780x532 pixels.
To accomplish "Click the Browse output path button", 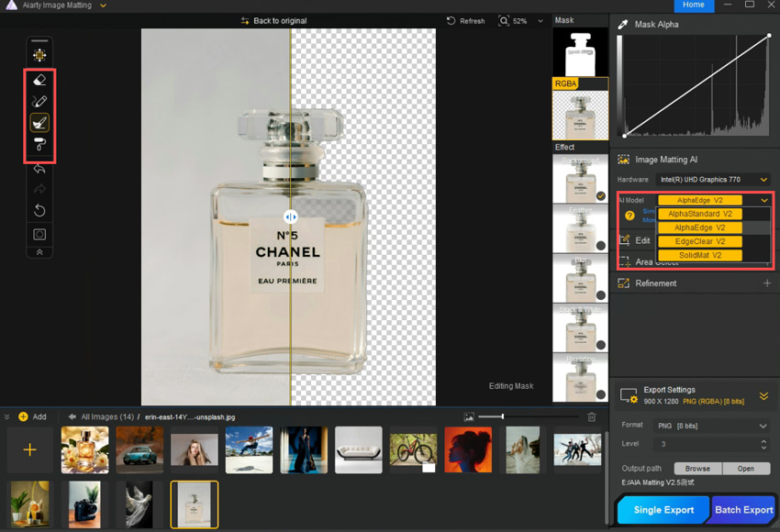I will pos(697,469).
